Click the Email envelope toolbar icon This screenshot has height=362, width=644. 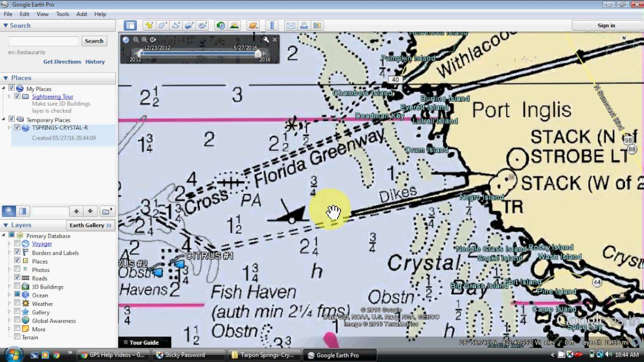(290, 26)
